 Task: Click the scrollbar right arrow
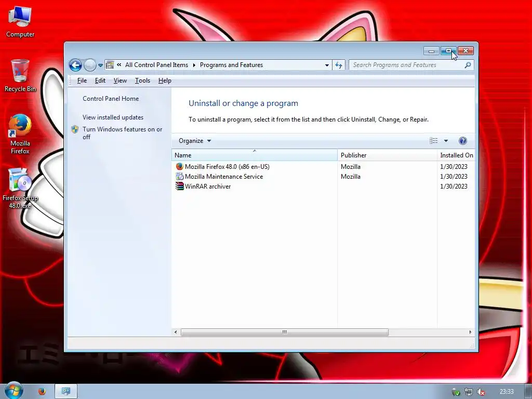click(470, 332)
